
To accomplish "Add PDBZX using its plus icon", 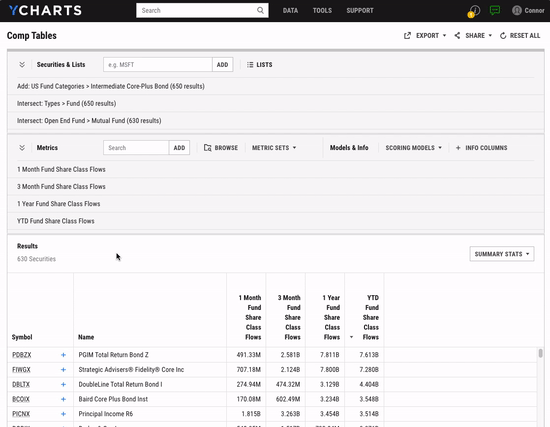I will coord(63,355).
